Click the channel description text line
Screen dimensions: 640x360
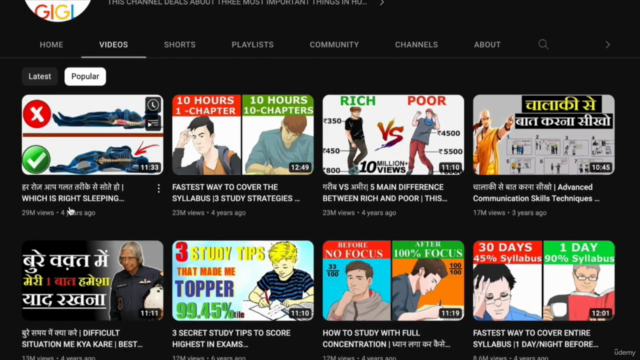coord(237,3)
